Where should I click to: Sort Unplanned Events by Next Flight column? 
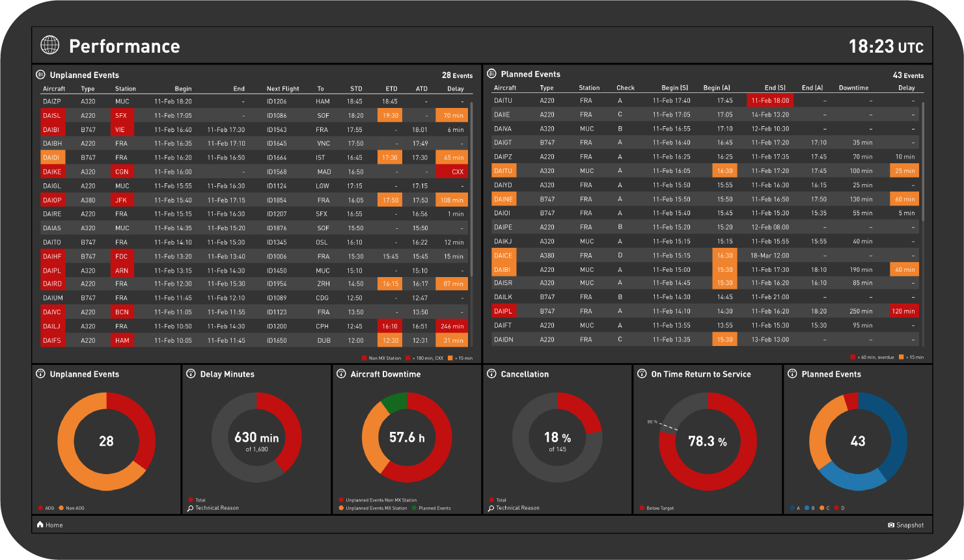pyautogui.click(x=282, y=88)
